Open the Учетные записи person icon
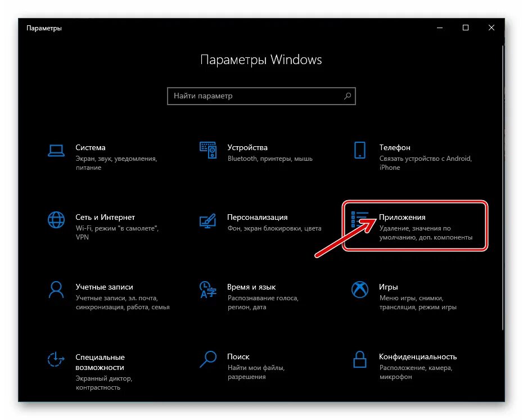The image size is (523, 420). tap(56, 290)
